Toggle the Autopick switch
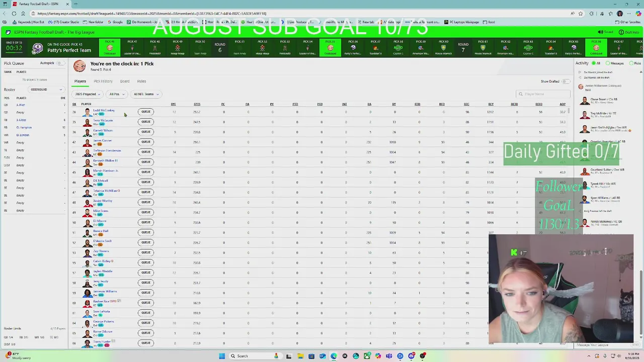The width and height of the screenshot is (644, 362). tap(60, 63)
